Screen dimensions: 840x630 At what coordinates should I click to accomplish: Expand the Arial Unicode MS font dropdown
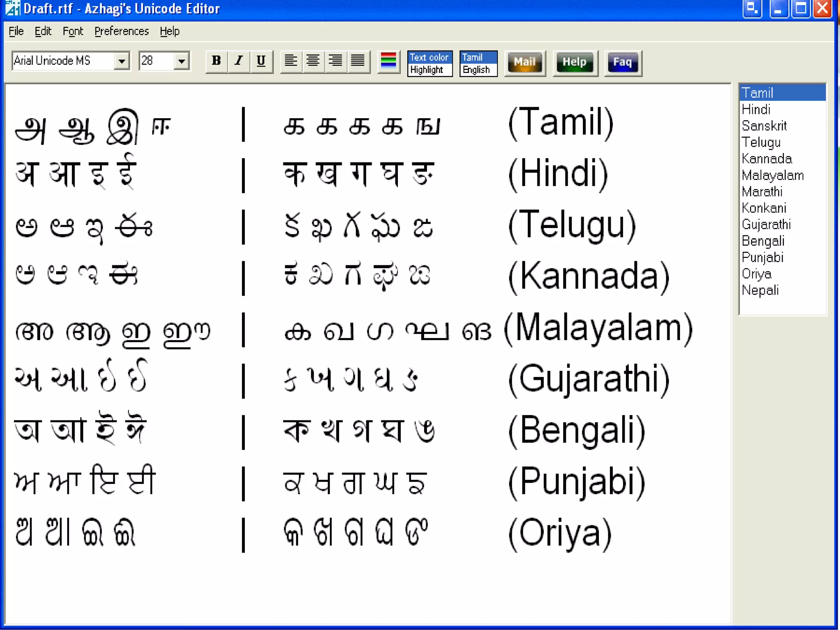(121, 62)
